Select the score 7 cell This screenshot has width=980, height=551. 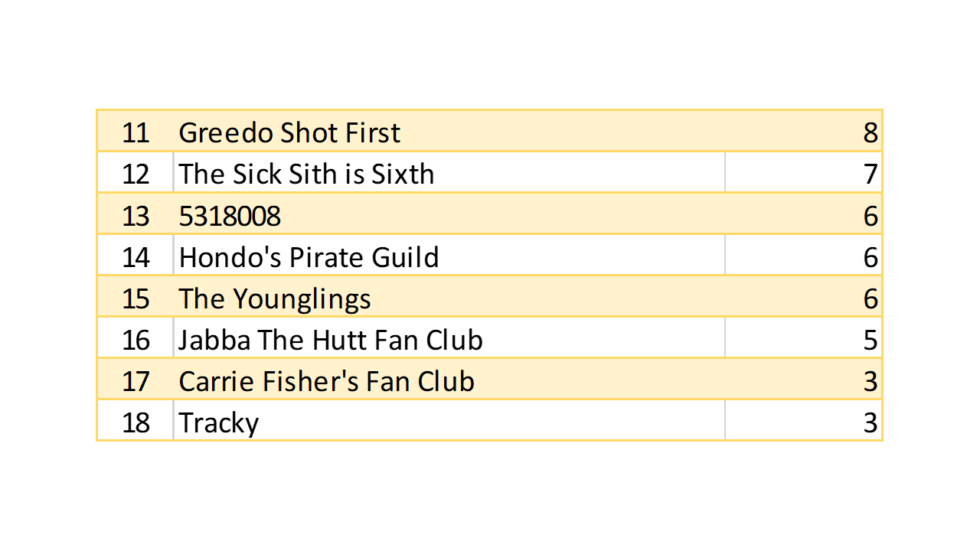[x=870, y=174]
